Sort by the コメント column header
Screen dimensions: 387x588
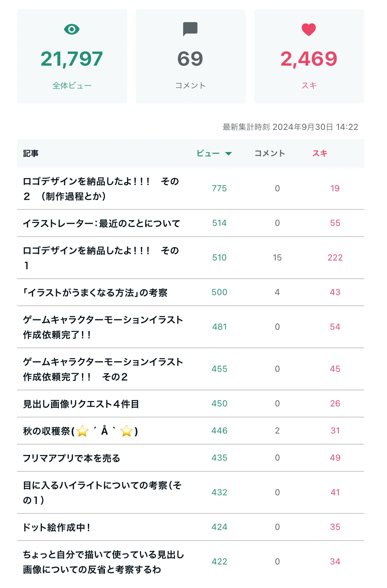click(x=270, y=153)
